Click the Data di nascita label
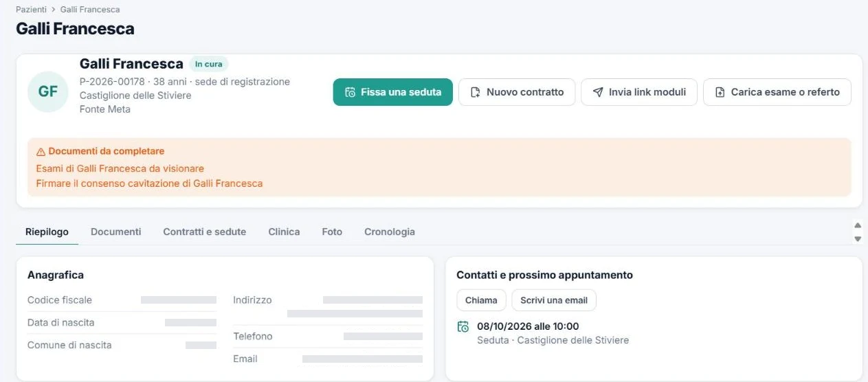The height and width of the screenshot is (382, 868). (x=61, y=322)
